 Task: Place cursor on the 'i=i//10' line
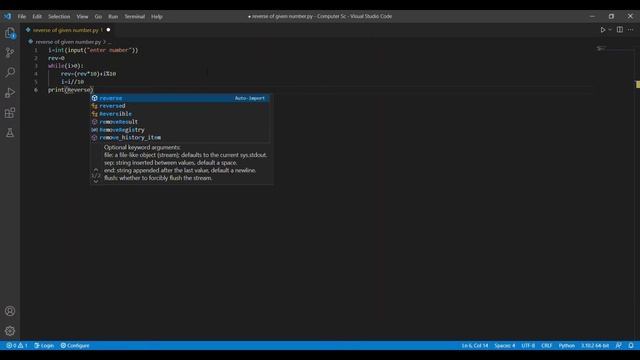[x=73, y=82]
